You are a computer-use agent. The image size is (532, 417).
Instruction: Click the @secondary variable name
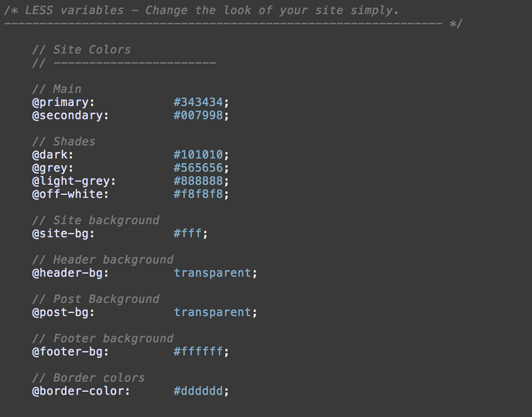70,115
